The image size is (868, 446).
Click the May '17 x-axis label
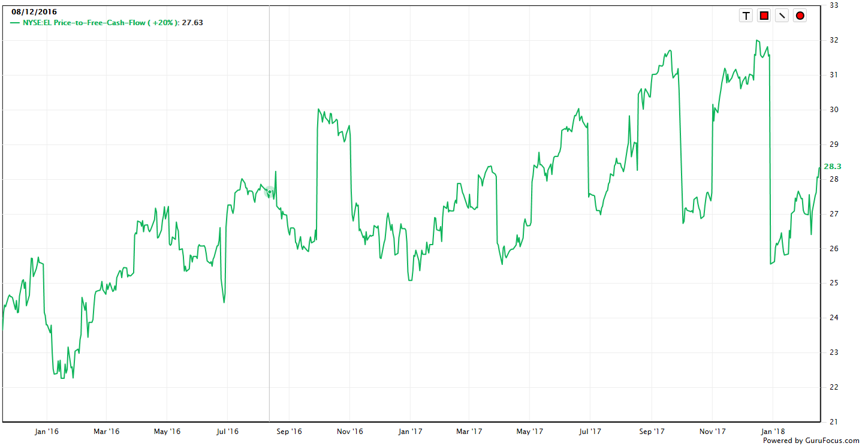(x=531, y=431)
